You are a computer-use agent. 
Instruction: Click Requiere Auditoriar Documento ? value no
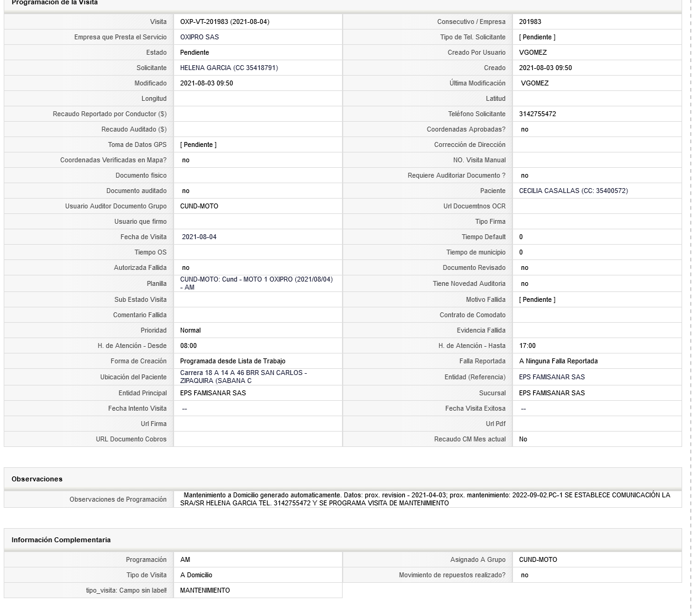[x=525, y=176]
